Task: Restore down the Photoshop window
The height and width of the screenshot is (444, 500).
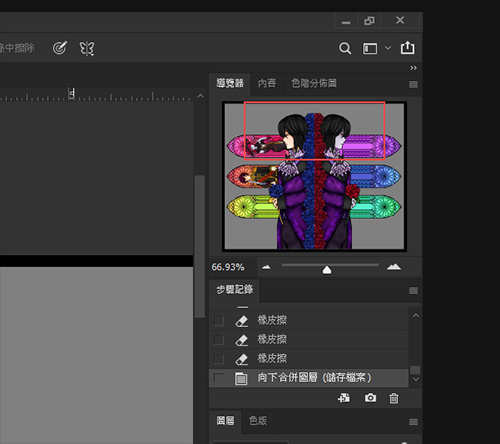Action: (x=369, y=21)
